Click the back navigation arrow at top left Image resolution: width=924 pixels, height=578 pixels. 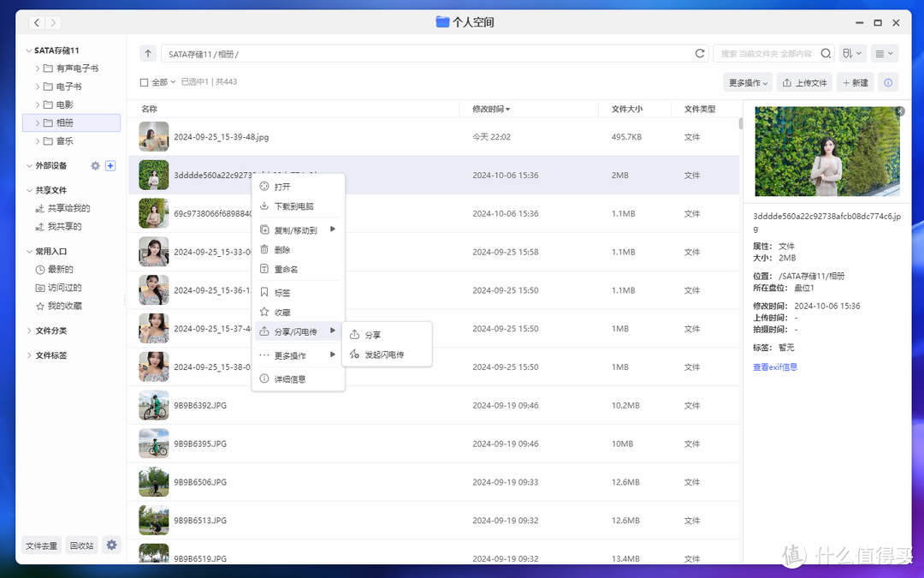(36, 22)
